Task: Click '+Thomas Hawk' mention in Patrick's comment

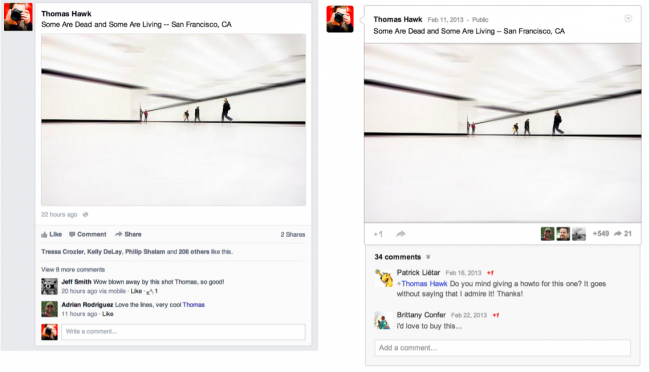Action: (422, 284)
